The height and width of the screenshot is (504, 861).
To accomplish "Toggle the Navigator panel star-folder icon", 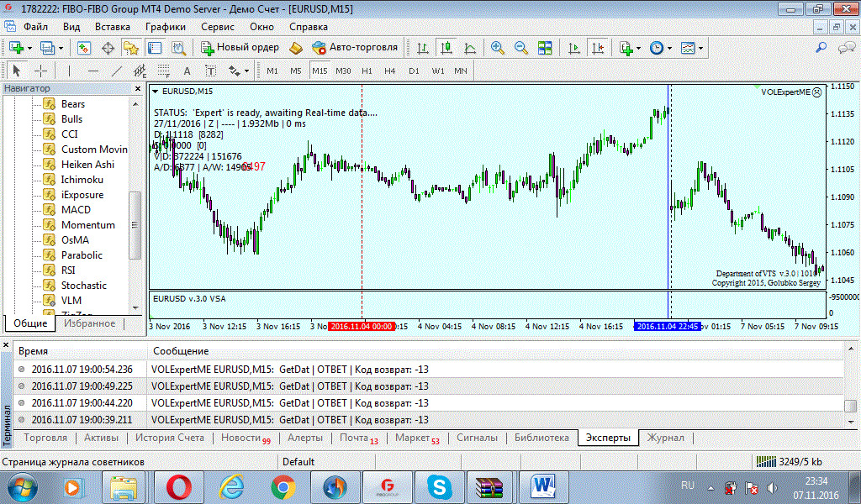I will tap(131, 48).
